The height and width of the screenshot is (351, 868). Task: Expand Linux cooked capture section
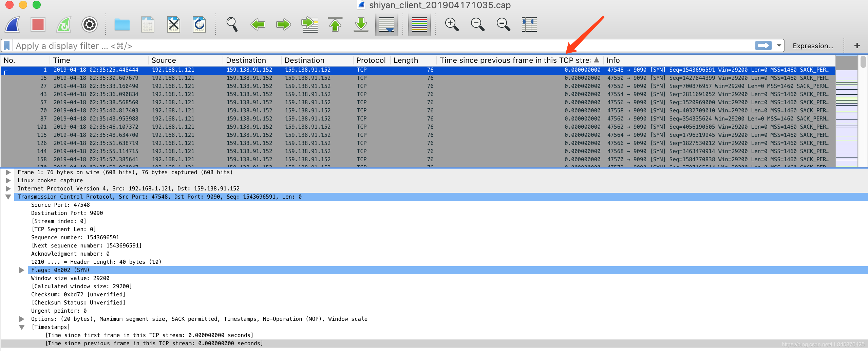point(8,181)
